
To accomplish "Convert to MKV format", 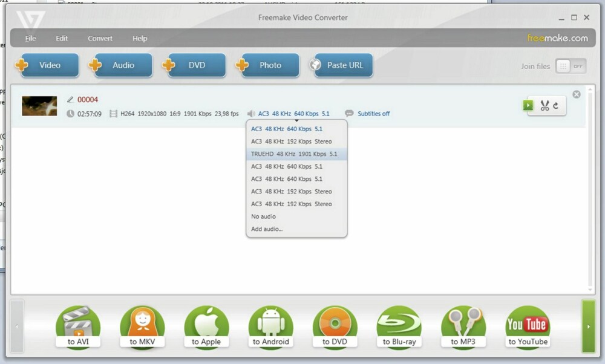I will coord(142,327).
